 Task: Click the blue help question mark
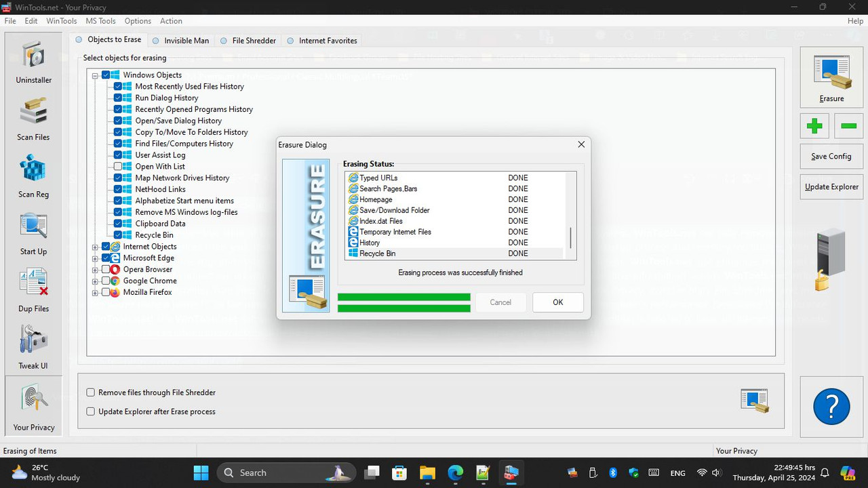[x=831, y=407]
